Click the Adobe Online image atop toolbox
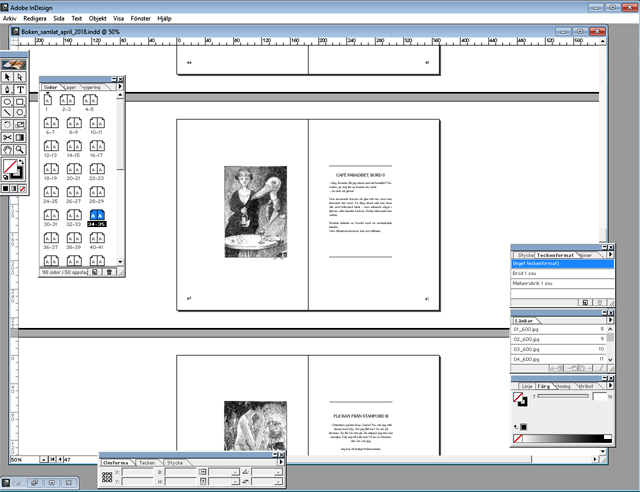Viewport: 640px width, 492px height. [14, 64]
